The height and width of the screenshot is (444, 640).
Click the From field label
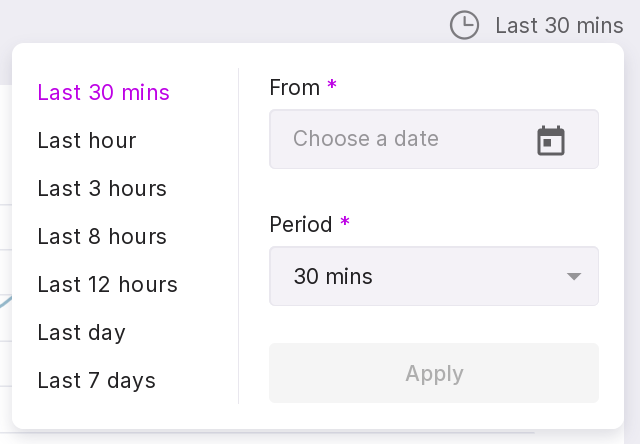pyautogui.click(x=295, y=87)
